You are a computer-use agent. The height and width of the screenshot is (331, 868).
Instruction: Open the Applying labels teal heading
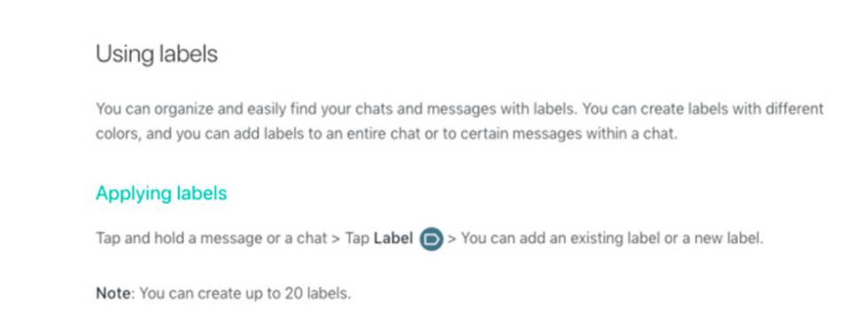click(x=161, y=193)
